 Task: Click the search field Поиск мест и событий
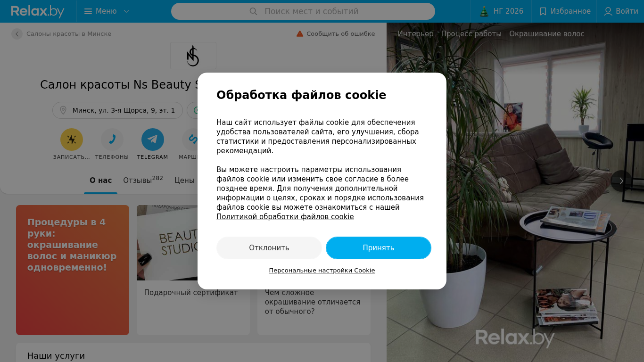[x=303, y=11]
